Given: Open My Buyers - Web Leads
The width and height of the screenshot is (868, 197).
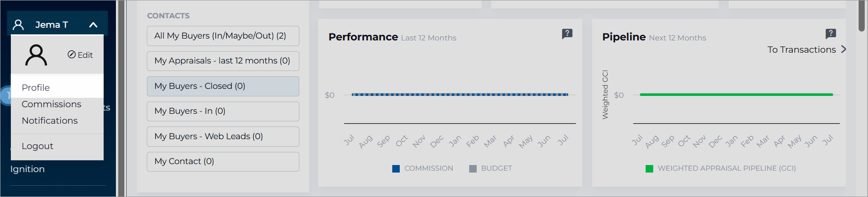Looking at the screenshot, I should [x=223, y=136].
